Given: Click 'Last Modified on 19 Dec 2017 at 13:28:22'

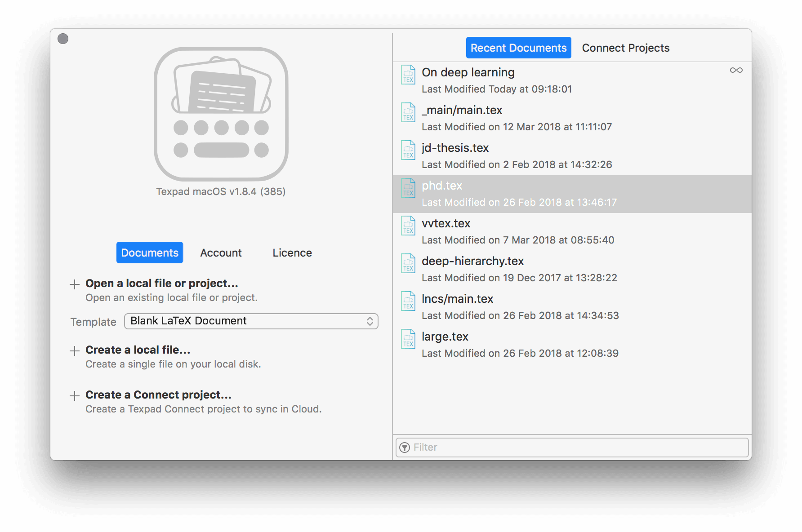Looking at the screenshot, I should (519, 278).
